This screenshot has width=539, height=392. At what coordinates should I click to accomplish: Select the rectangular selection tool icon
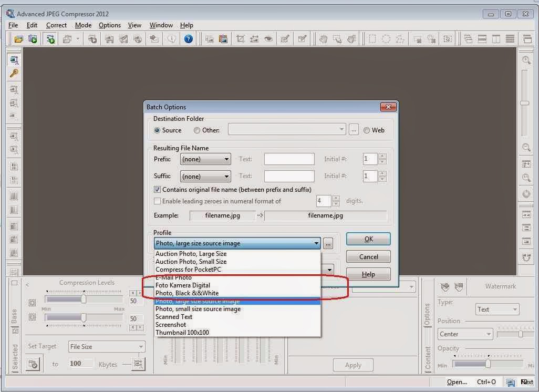click(372, 39)
